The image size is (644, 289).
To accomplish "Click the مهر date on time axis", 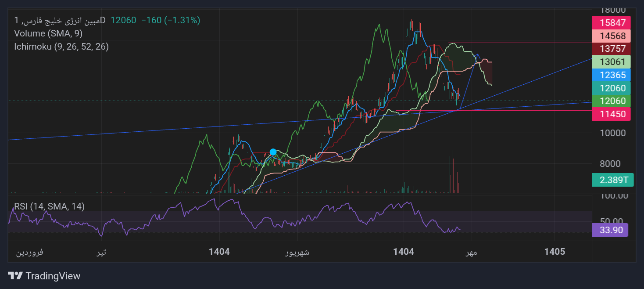I will (471, 252).
